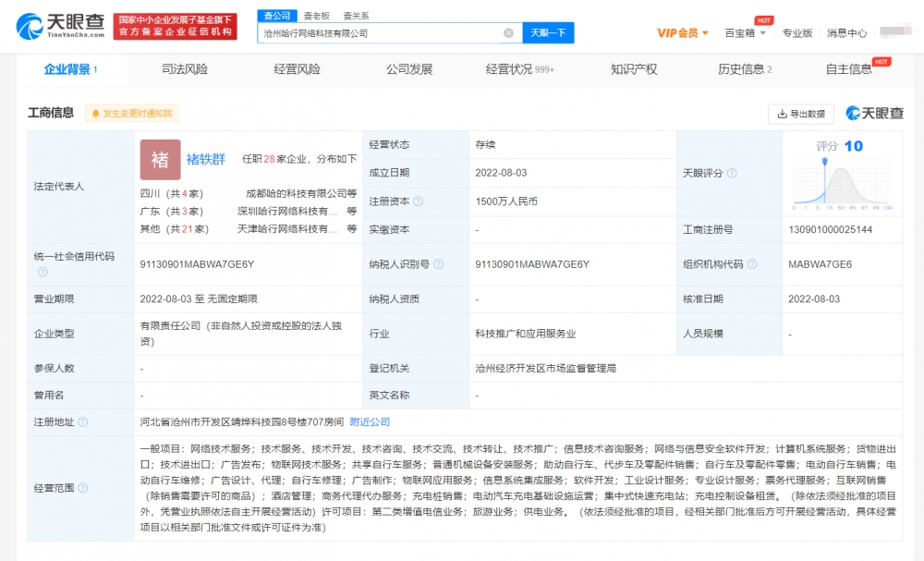
Task: Click the help icon next to 纳税人识别号
Action: click(x=438, y=264)
